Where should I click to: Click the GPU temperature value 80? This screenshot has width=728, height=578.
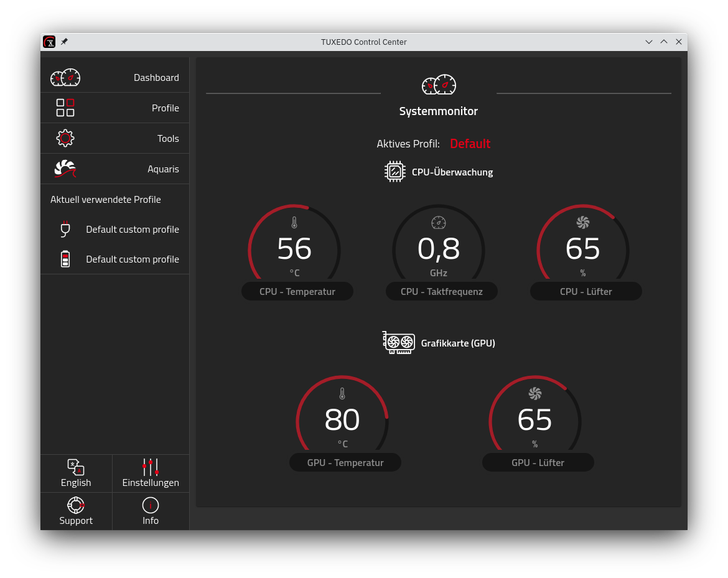(x=342, y=420)
